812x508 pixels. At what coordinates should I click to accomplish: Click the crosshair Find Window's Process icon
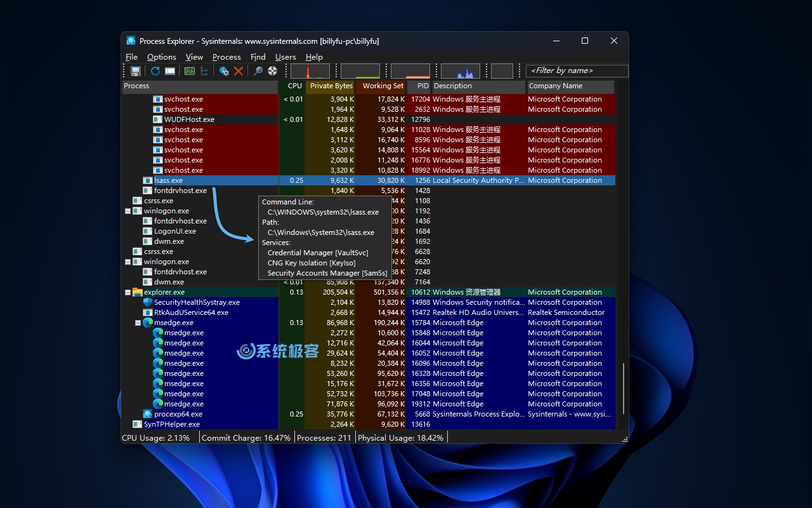[273, 71]
